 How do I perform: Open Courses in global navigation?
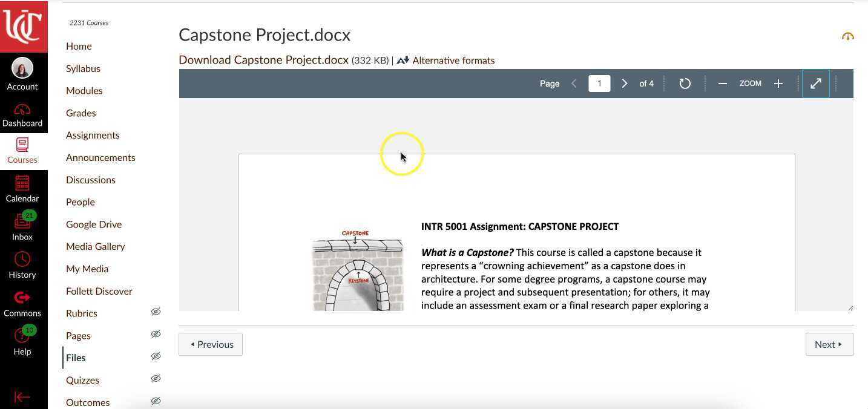pos(22,151)
